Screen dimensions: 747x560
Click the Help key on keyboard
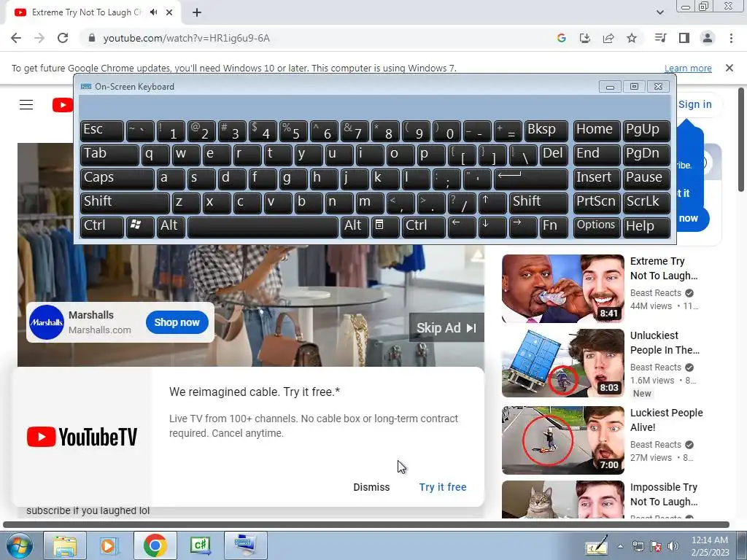[x=646, y=227]
